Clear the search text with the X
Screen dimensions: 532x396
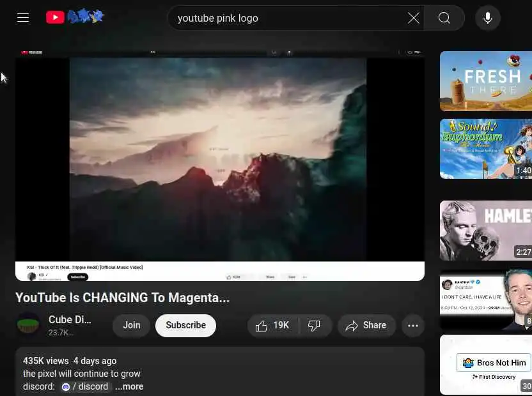coord(413,18)
